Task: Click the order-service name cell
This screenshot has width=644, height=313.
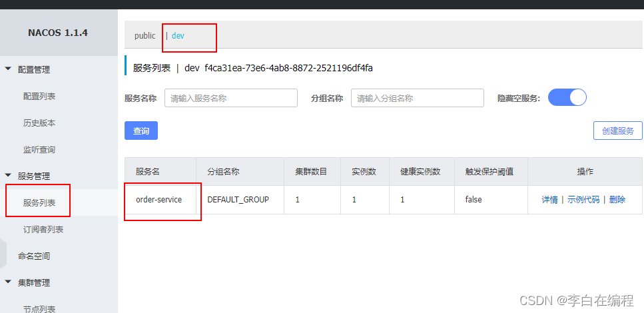Action: [x=159, y=200]
